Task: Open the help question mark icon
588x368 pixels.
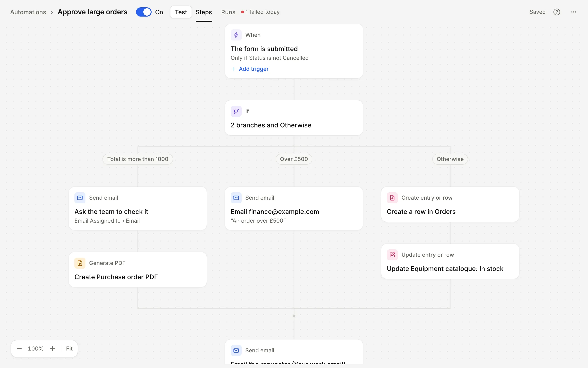Action: [x=557, y=12]
